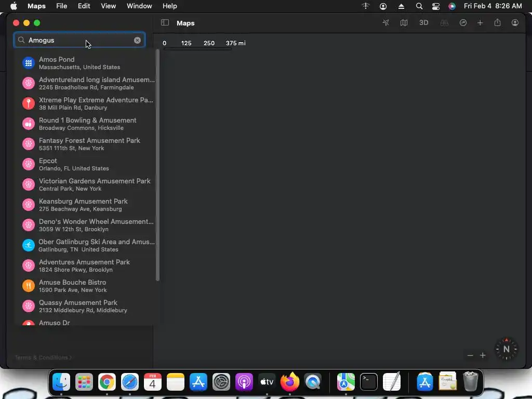The height and width of the screenshot is (399, 532).
Task: Open Launchpad from the Dock
Action: pos(84,382)
